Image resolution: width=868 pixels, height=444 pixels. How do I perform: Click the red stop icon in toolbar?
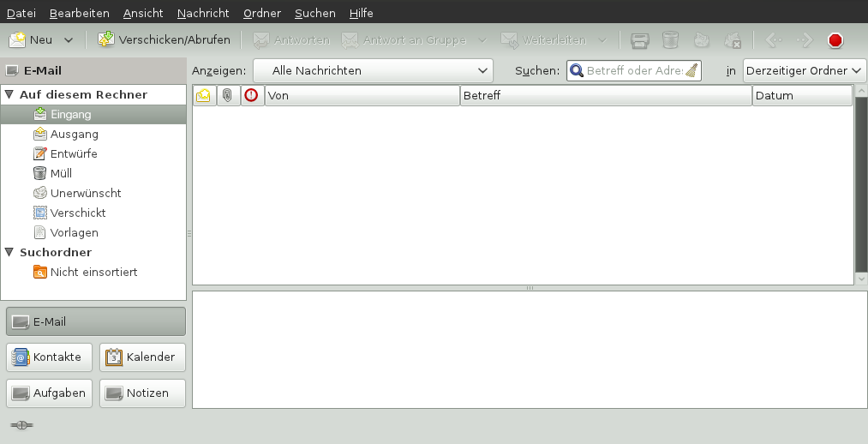835,40
